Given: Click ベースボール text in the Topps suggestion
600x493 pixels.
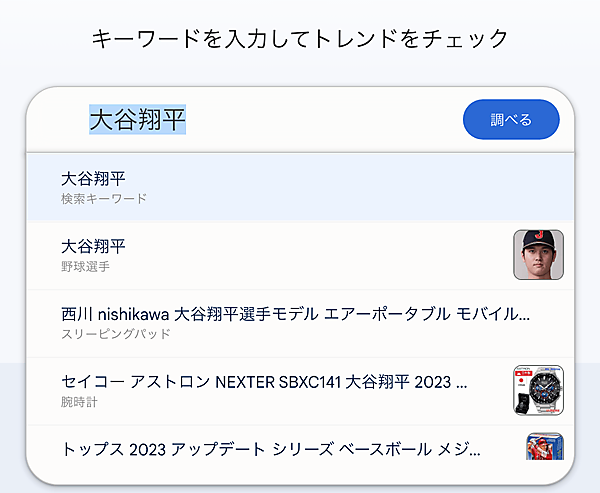Looking at the screenshot, I should [385, 449].
